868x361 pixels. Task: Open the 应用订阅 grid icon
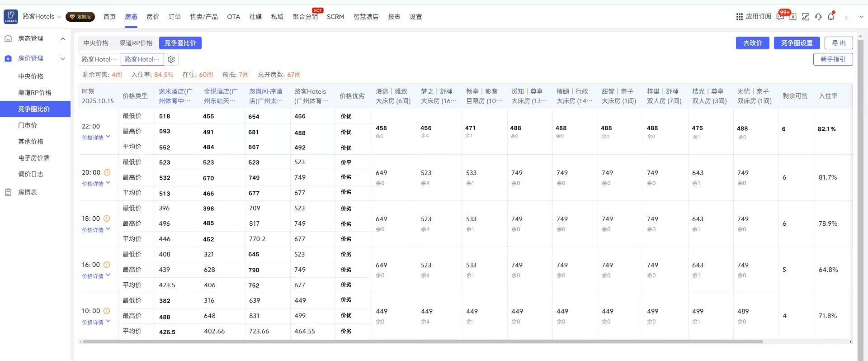tap(740, 17)
